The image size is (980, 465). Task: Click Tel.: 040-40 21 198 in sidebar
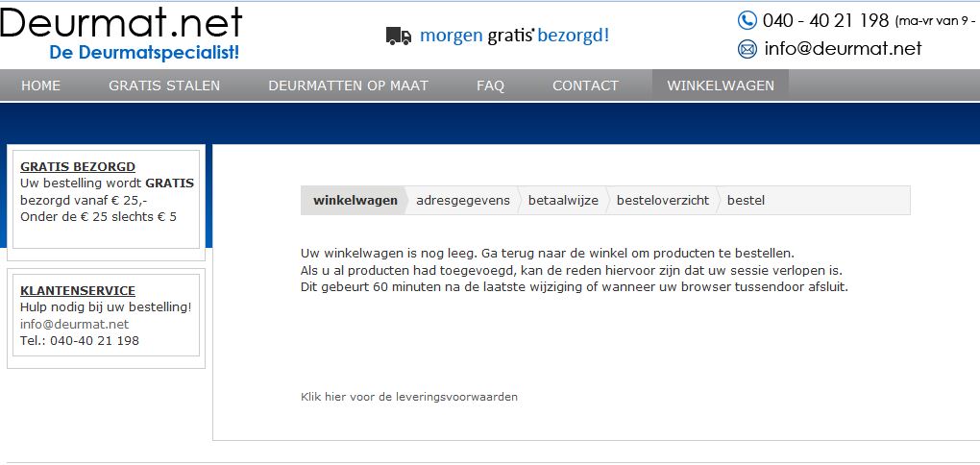pos(80,341)
